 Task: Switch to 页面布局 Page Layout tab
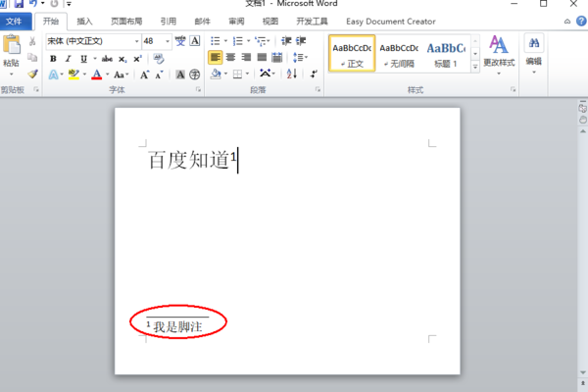pyautogui.click(x=126, y=22)
